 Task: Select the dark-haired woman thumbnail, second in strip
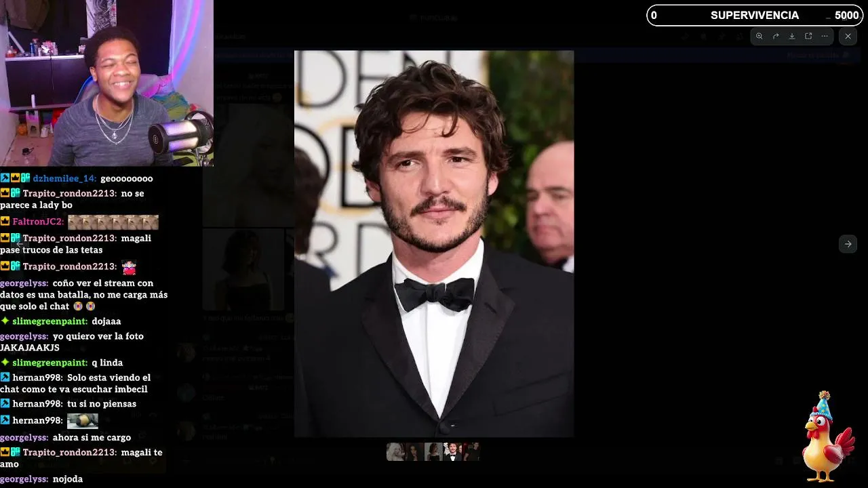(x=414, y=452)
